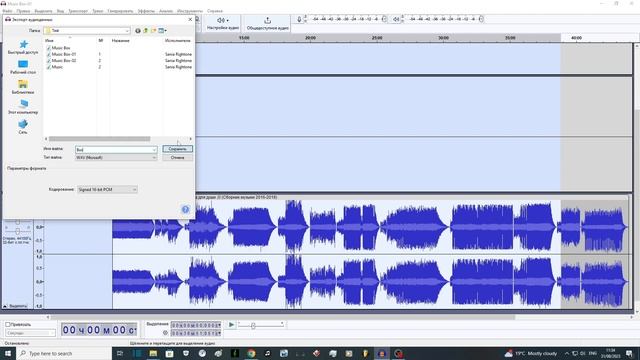Open the music note app on taskbar

267,353
